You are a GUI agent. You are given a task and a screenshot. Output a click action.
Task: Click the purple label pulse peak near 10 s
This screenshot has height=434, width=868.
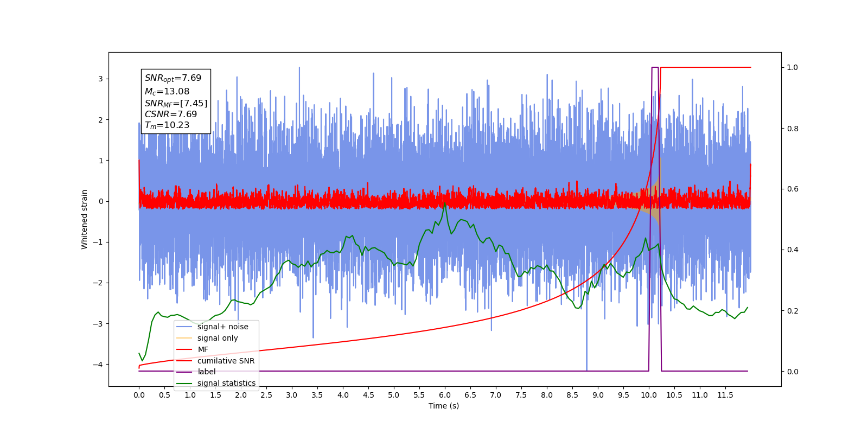pos(655,68)
